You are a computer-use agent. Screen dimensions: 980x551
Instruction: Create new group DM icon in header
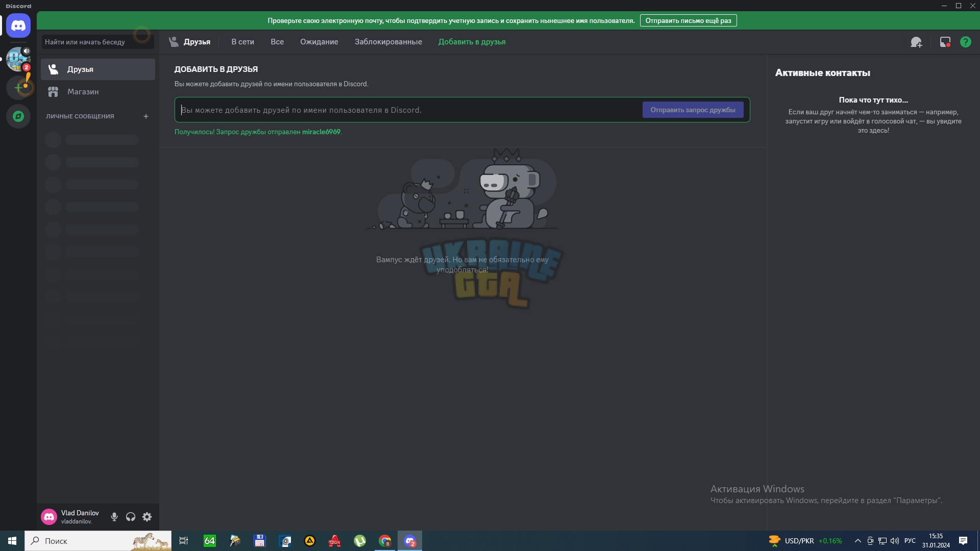coord(916,42)
